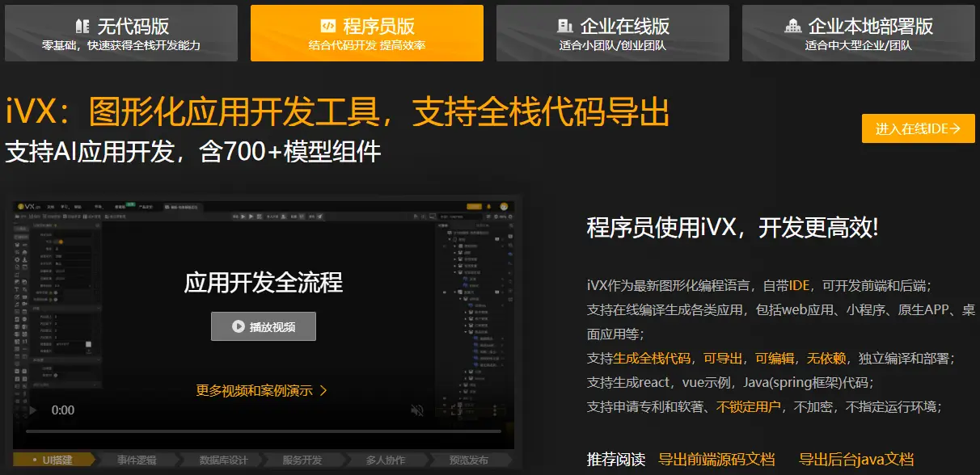980x475 pixels.
Task: Open the 导出前端源码文档 link
Action: pyautogui.click(x=716, y=460)
